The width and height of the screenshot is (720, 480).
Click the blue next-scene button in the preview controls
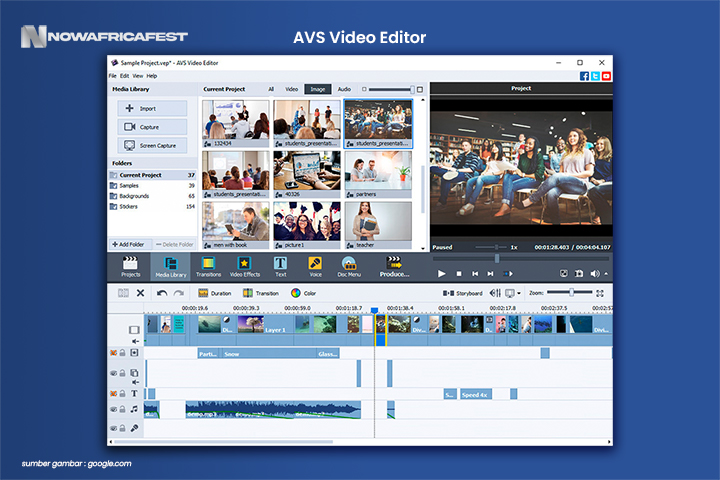tap(507, 274)
